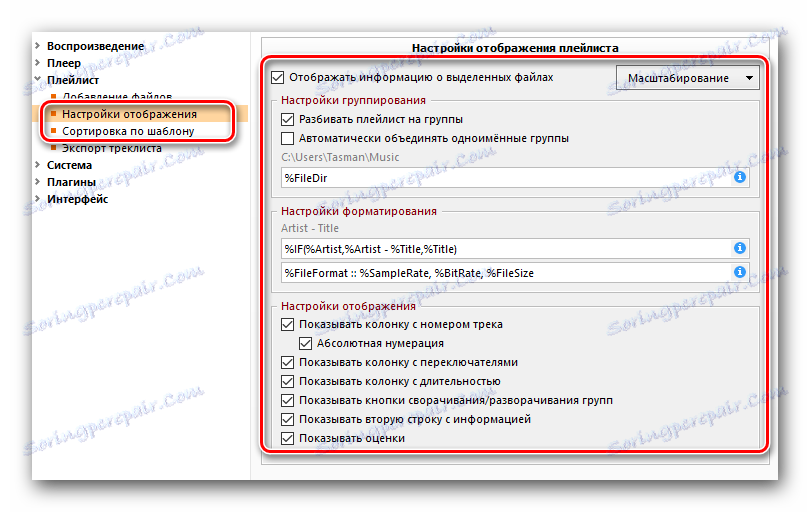
Task: Open the Масштабирование dropdown
Action: tap(688, 78)
